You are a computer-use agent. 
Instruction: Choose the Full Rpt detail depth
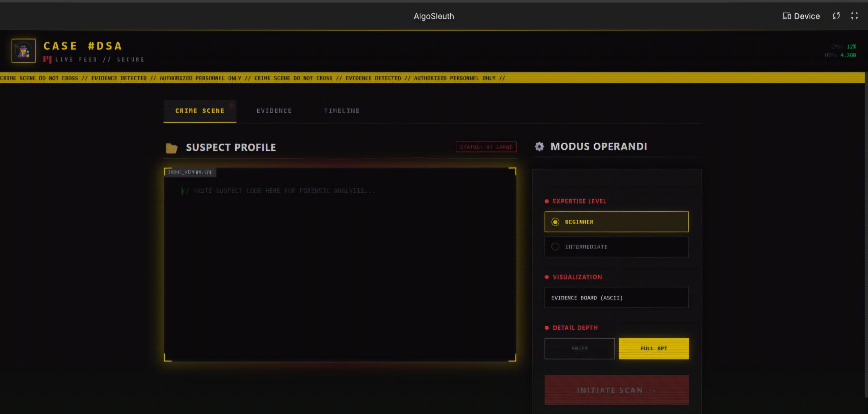(x=653, y=348)
